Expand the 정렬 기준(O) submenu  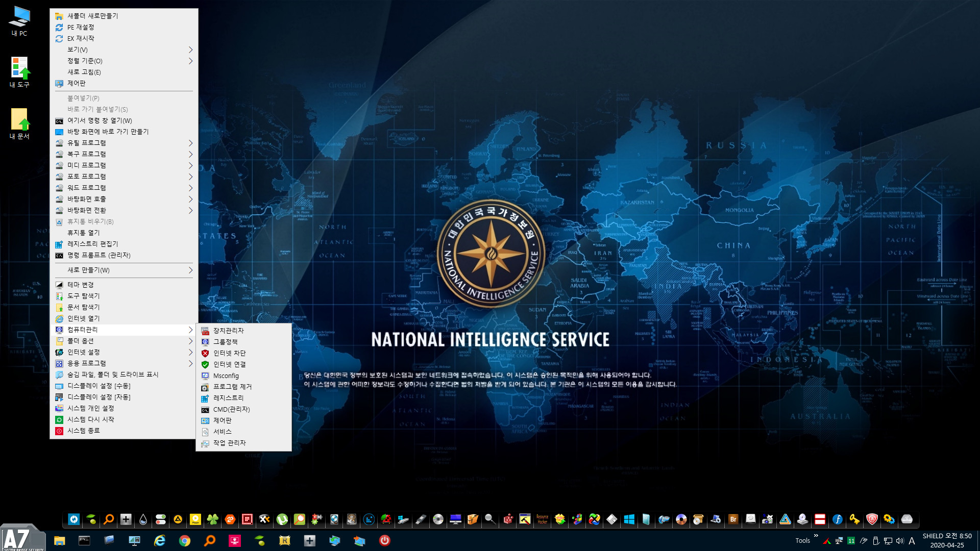[x=124, y=61]
